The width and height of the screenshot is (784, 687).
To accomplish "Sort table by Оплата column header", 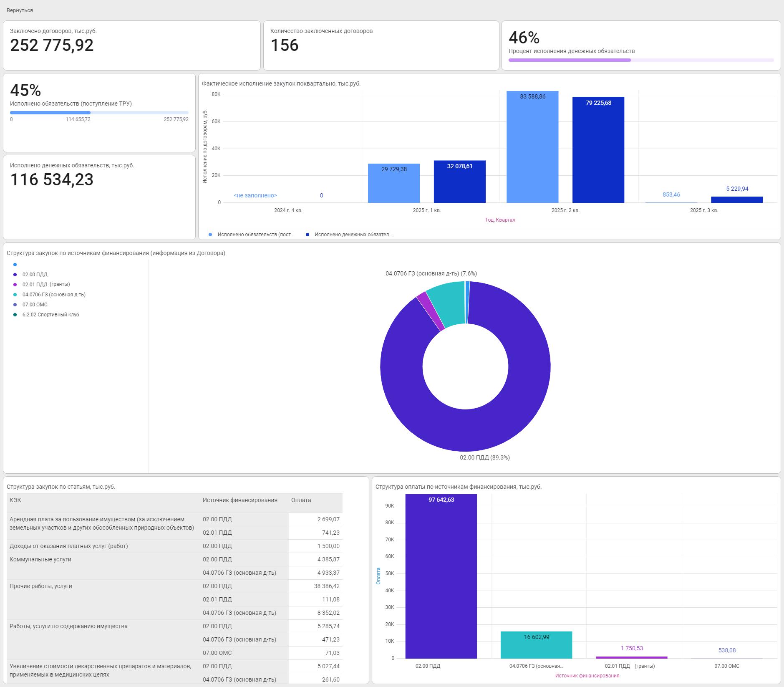I will 301,500.
